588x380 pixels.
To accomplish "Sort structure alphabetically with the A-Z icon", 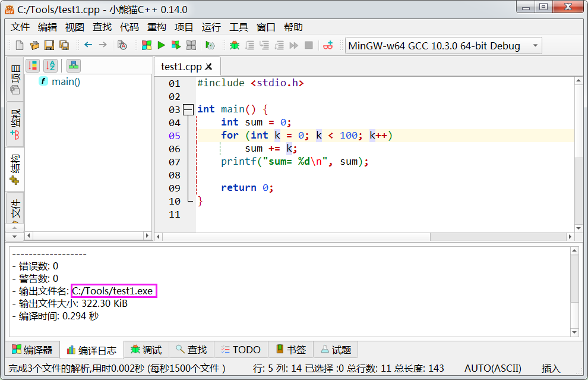I will point(50,65).
